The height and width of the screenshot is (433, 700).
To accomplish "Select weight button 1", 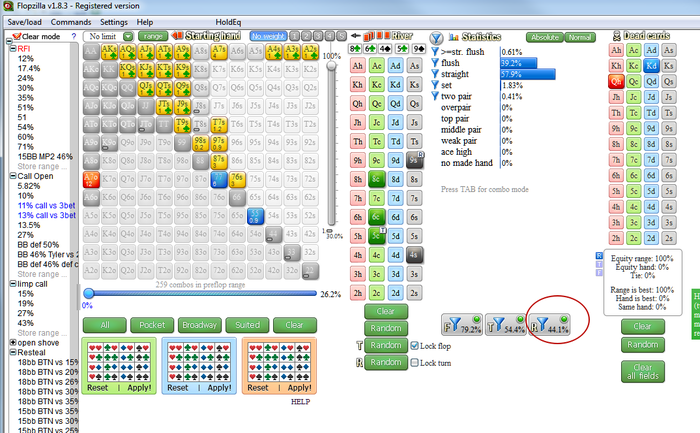I will pos(294,36).
